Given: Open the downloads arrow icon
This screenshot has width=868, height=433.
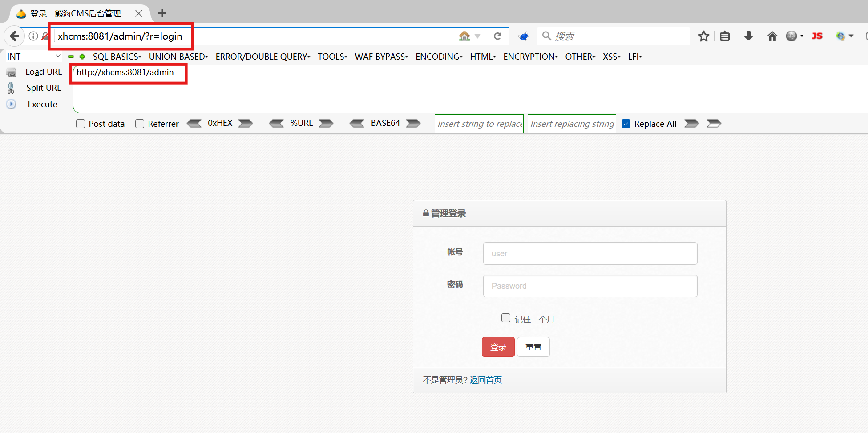Looking at the screenshot, I should coord(748,36).
